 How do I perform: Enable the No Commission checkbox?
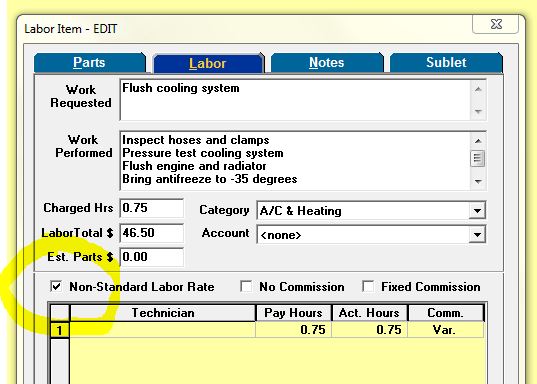coord(246,286)
